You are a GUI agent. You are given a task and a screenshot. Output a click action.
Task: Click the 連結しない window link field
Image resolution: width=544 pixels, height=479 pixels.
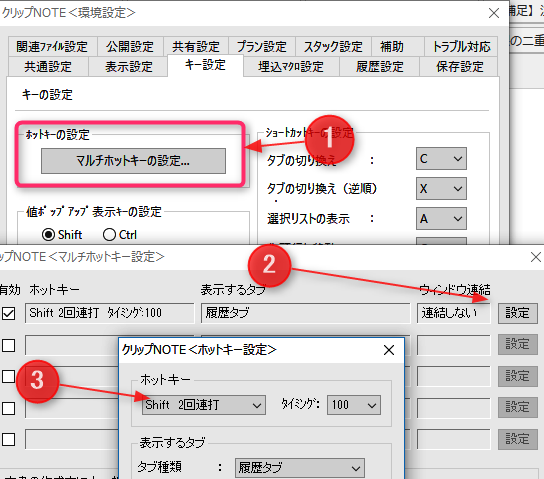[x=454, y=313]
